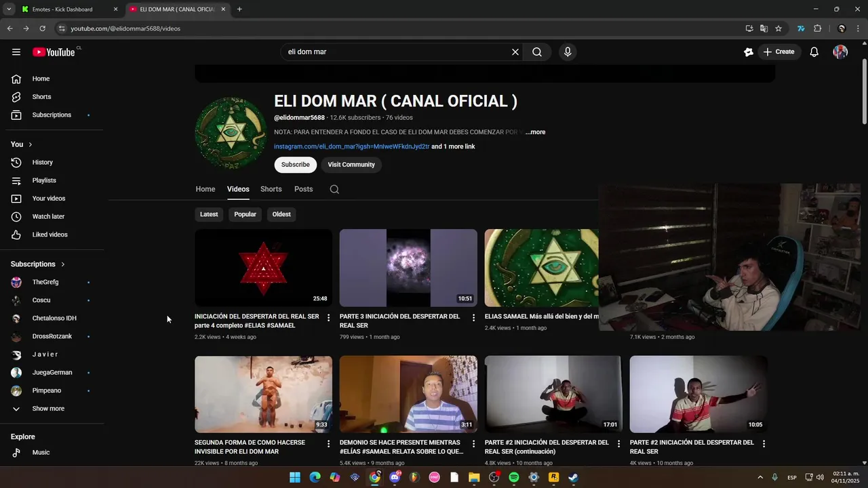The width and height of the screenshot is (868, 488).
Task: Subscribe to ELI DOM MAR channel
Action: (296, 165)
